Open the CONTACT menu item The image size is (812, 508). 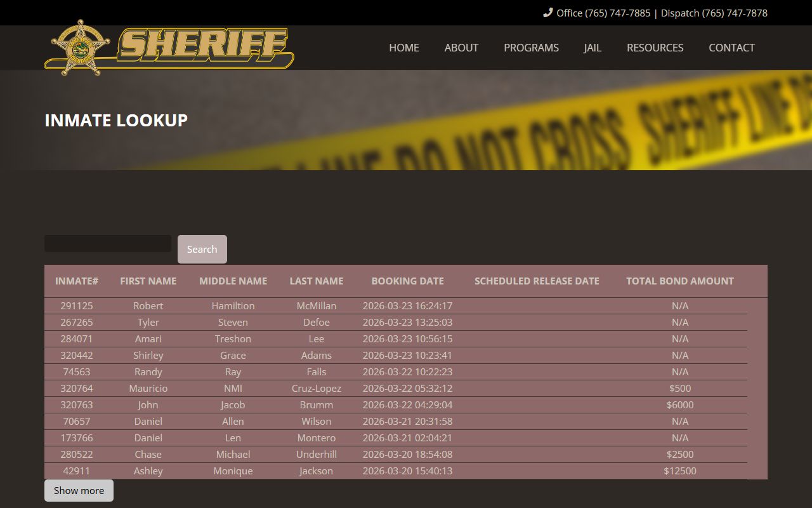731,48
